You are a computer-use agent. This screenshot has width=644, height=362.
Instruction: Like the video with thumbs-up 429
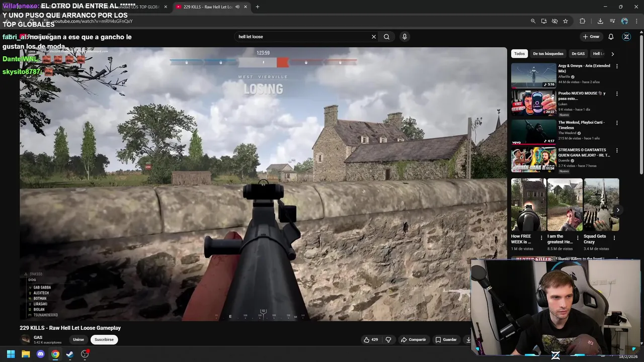point(371,340)
